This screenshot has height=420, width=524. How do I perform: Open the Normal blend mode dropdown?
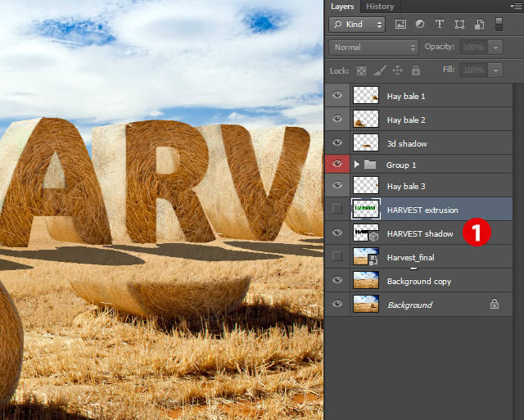pos(373,47)
